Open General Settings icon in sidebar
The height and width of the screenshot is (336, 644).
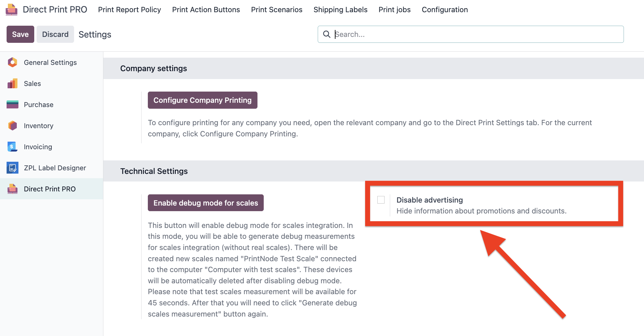tap(13, 62)
